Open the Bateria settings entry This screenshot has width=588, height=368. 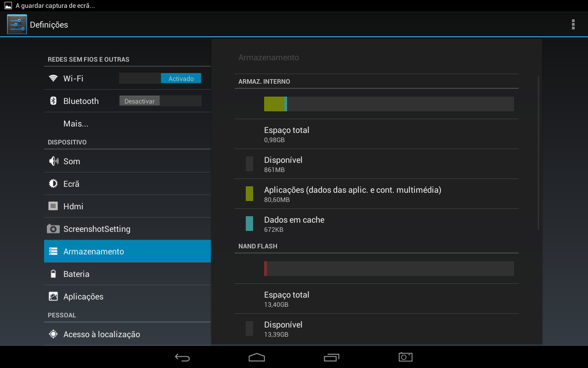pos(127,274)
